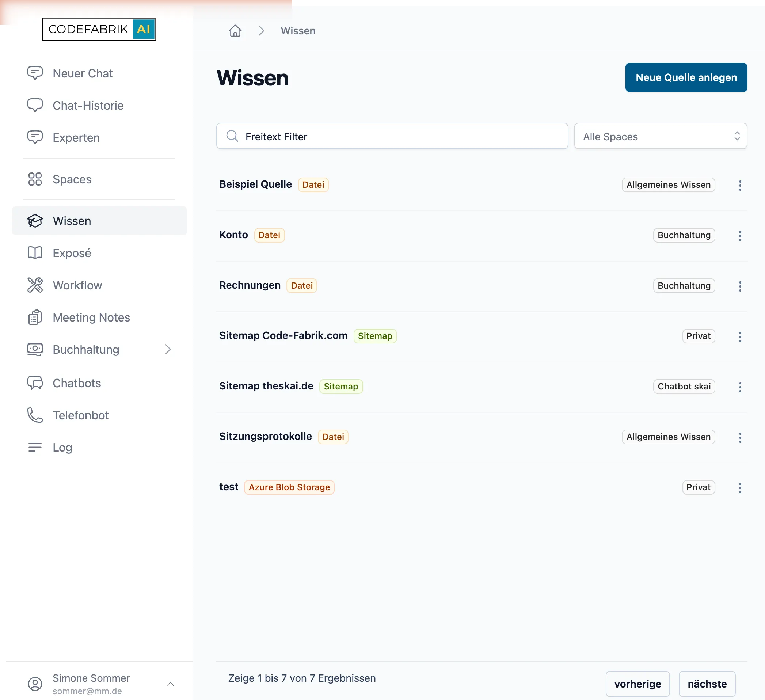This screenshot has width=765, height=700.
Task: Navigate to Experten
Action: tap(99, 137)
